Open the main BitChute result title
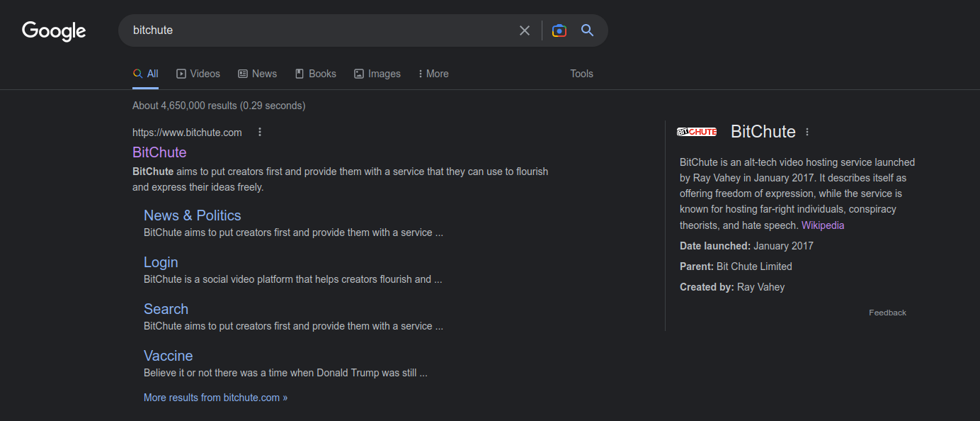The image size is (980, 421). pos(159,152)
